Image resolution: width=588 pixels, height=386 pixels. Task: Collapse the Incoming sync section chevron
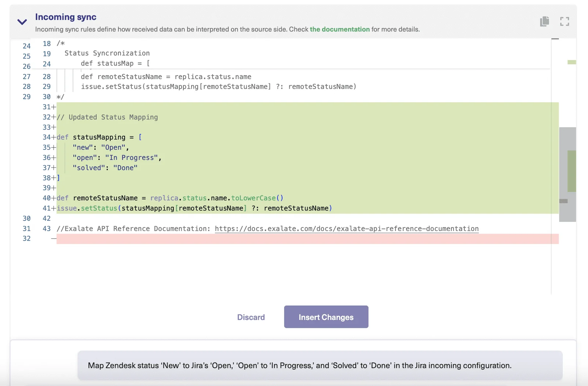[22, 22]
